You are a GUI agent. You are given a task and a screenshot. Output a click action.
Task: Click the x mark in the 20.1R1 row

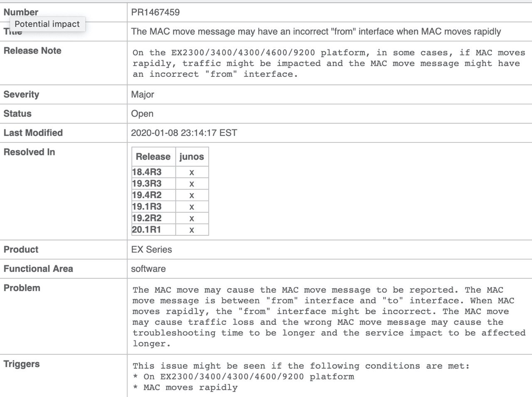[x=192, y=230]
